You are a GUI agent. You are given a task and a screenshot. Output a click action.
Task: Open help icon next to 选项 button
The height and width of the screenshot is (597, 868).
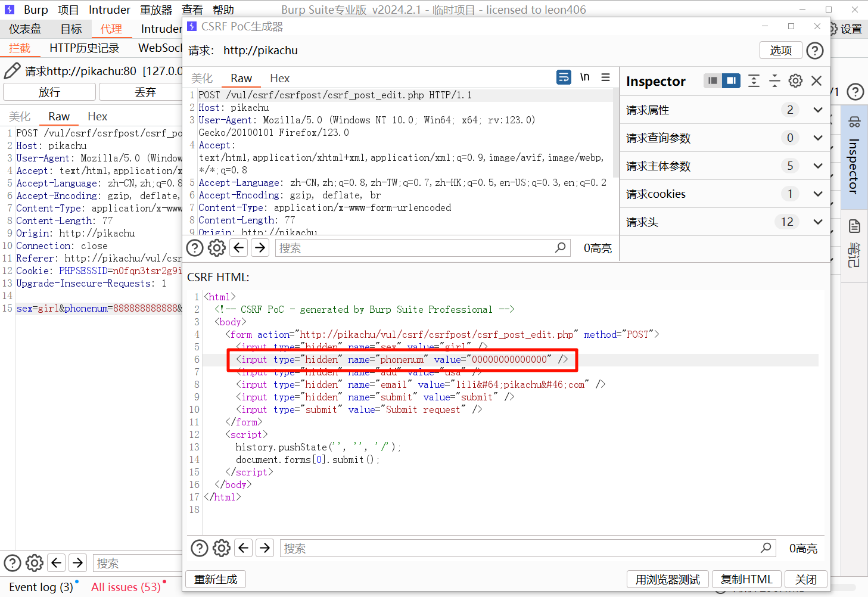pos(815,51)
